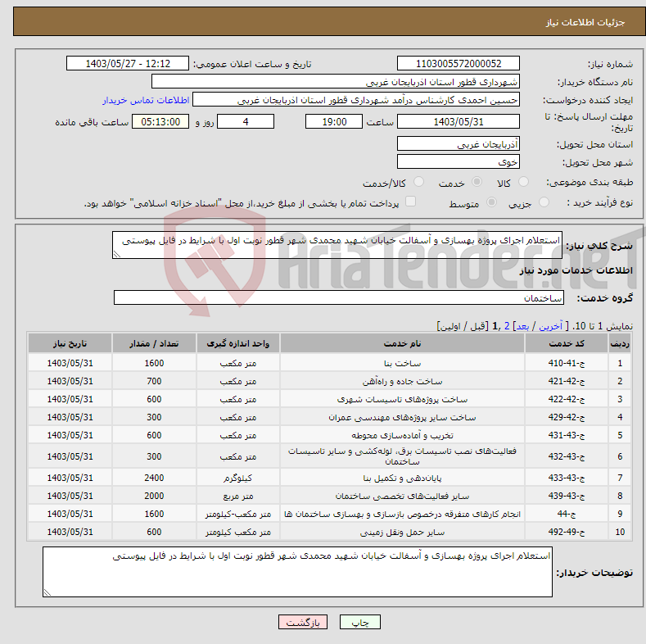The width and height of the screenshot is (646, 644).
Task: Click quantity 2400 in row 7
Action: [154, 478]
